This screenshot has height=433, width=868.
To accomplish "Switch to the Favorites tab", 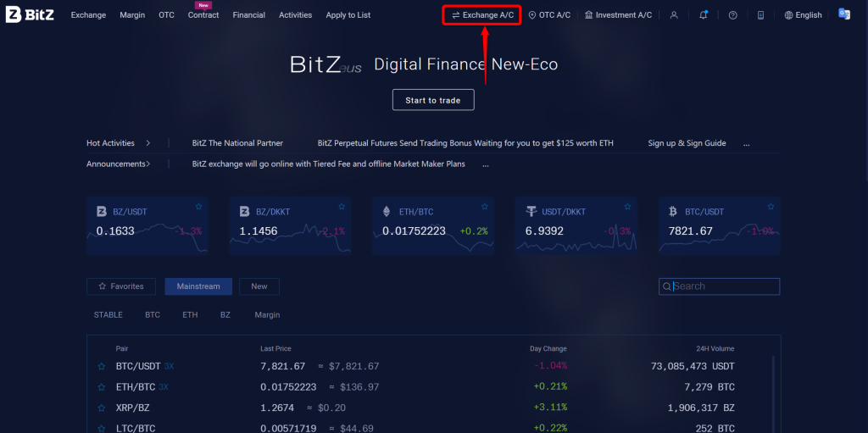I will [121, 286].
